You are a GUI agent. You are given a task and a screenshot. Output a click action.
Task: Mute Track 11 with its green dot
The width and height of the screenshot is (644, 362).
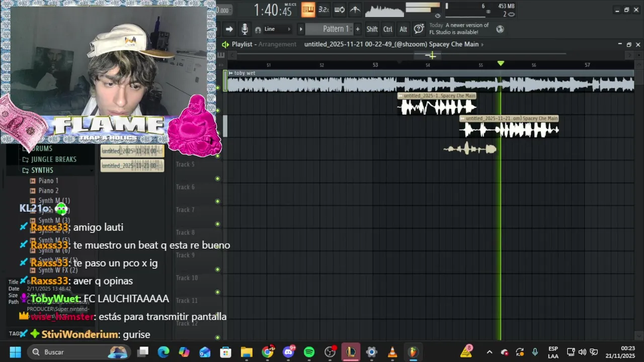(217, 315)
